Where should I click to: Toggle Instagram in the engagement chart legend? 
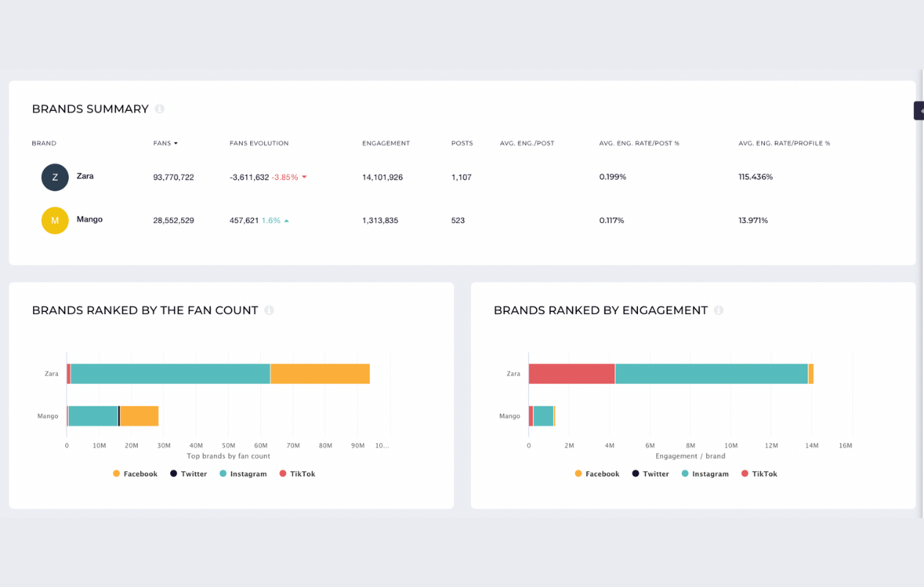[705, 474]
